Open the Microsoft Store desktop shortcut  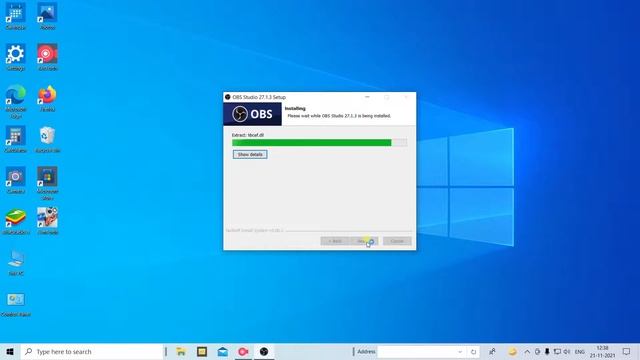coord(47,183)
